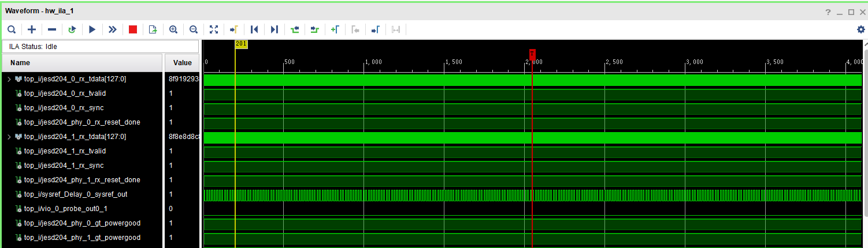868x248 pixels.
Task: Go to cursor icon in toolbar
Action: [x=234, y=29]
